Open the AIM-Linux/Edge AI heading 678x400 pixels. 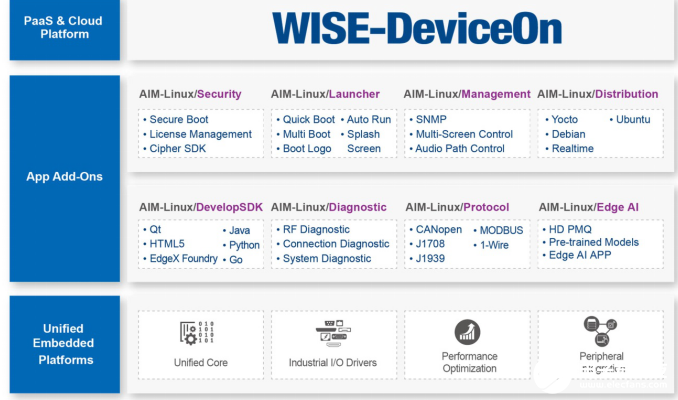click(x=588, y=207)
